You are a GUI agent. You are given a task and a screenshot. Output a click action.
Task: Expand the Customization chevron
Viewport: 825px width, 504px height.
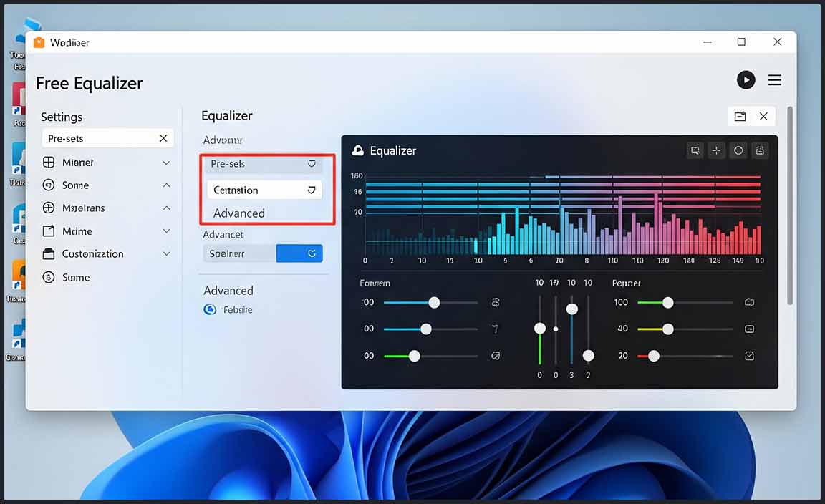pos(166,253)
